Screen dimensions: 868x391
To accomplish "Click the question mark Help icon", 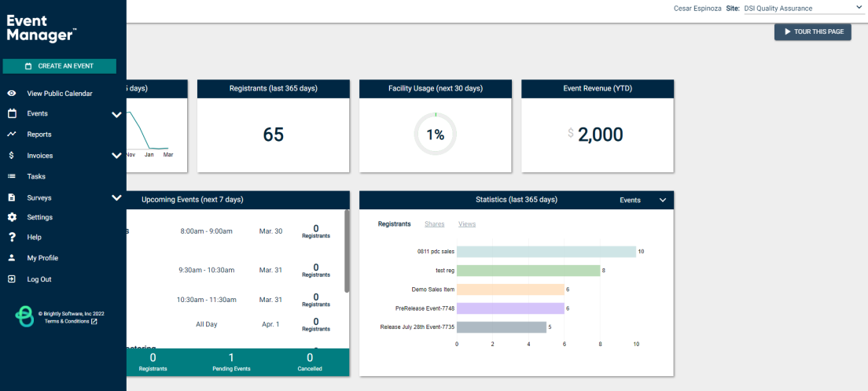I will (12, 237).
